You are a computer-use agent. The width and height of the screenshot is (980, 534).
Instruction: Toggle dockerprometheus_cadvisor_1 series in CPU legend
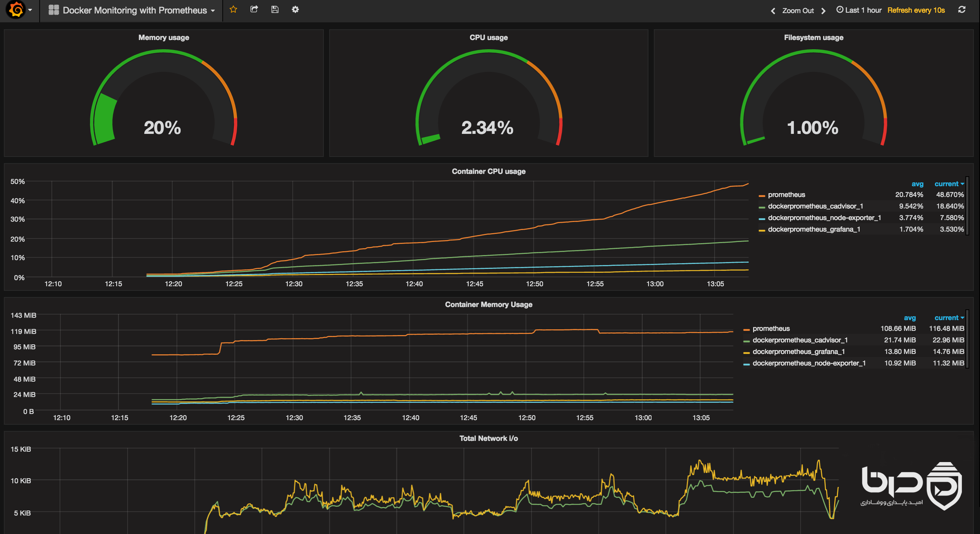pos(815,206)
